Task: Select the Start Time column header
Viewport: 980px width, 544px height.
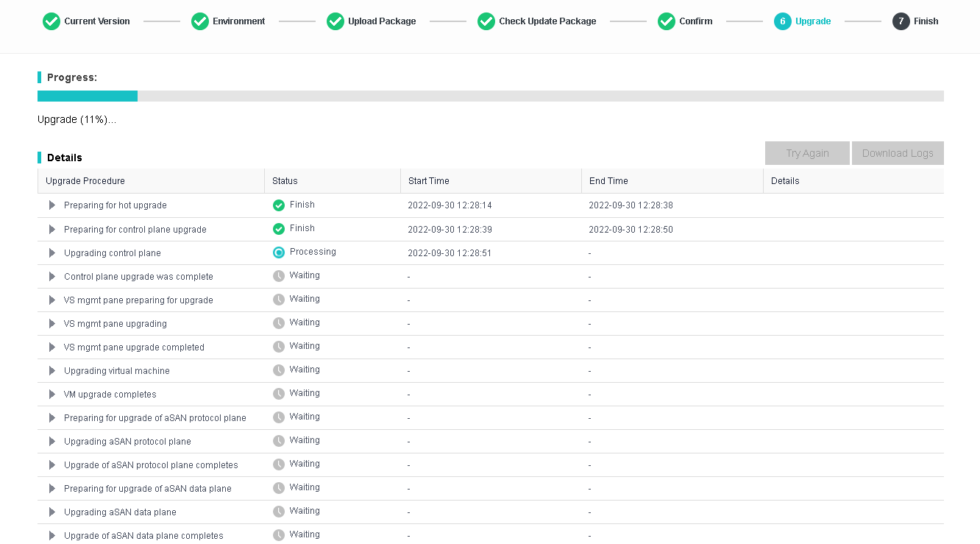Action: (428, 181)
